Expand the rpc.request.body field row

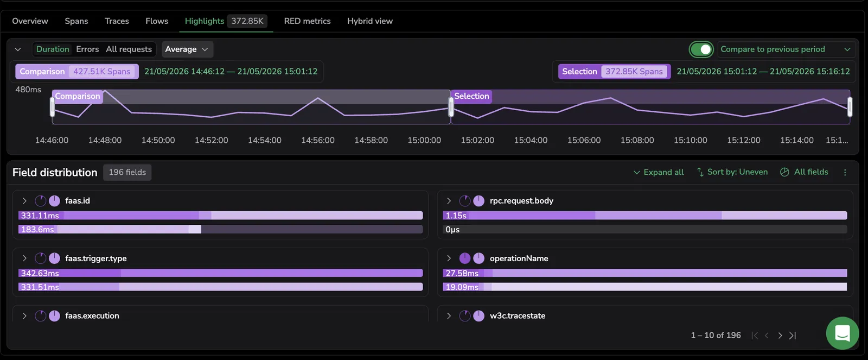coord(449,201)
